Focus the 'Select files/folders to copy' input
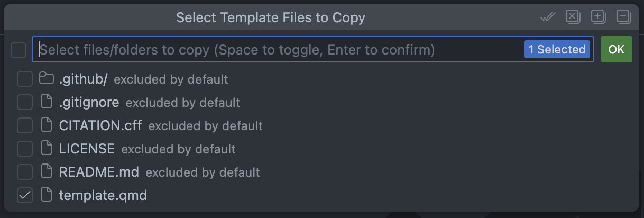The image size is (644, 218). (264, 50)
